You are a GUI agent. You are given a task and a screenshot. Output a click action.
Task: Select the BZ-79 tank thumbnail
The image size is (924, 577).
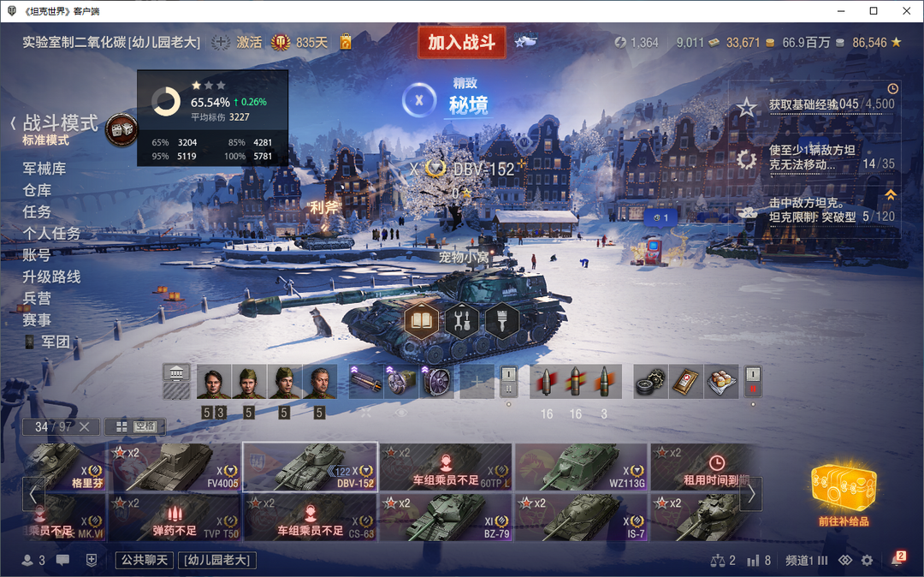(x=446, y=517)
